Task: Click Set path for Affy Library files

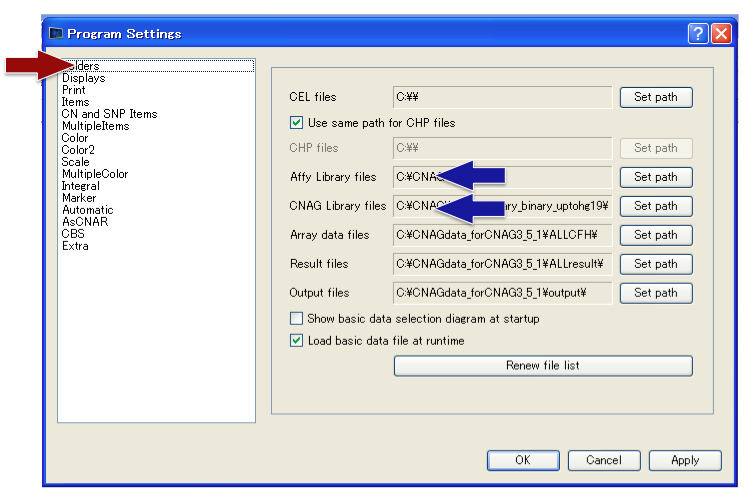Action: pos(656,177)
